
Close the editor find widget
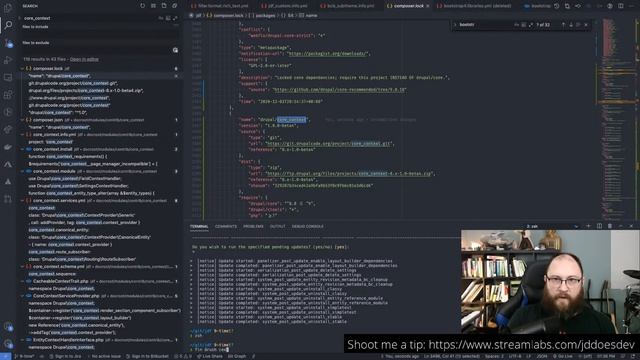click(586, 25)
